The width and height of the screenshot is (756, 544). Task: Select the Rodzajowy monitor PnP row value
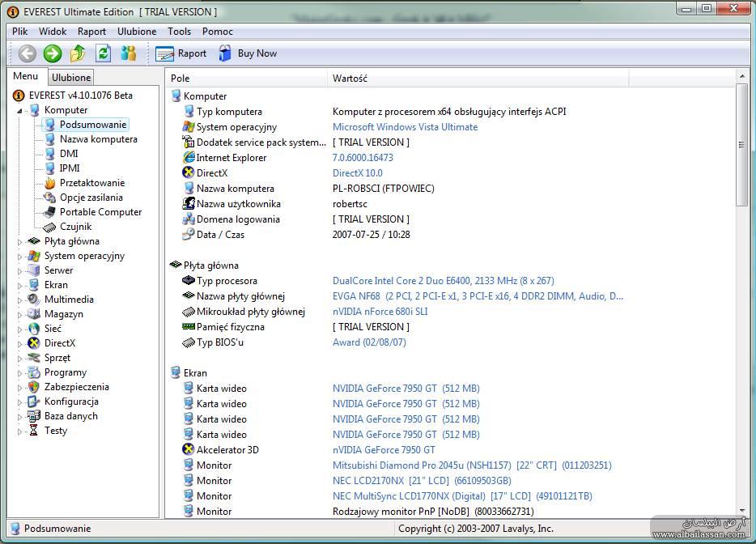tap(433, 511)
